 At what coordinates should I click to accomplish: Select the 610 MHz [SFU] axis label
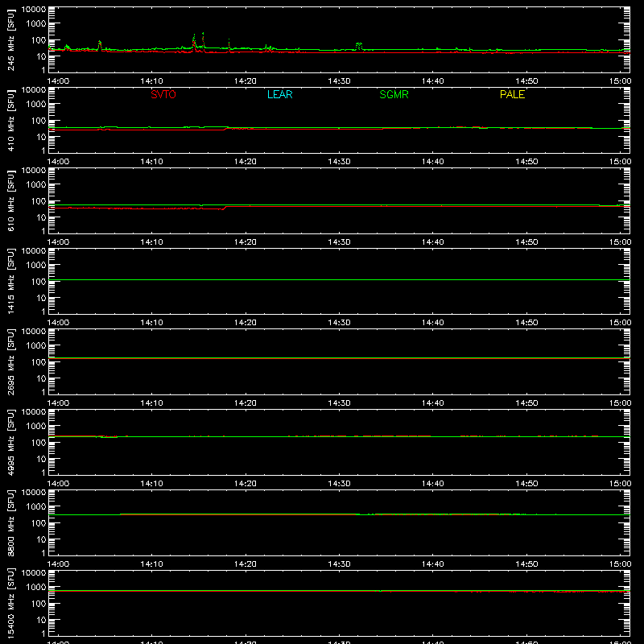[11, 200]
